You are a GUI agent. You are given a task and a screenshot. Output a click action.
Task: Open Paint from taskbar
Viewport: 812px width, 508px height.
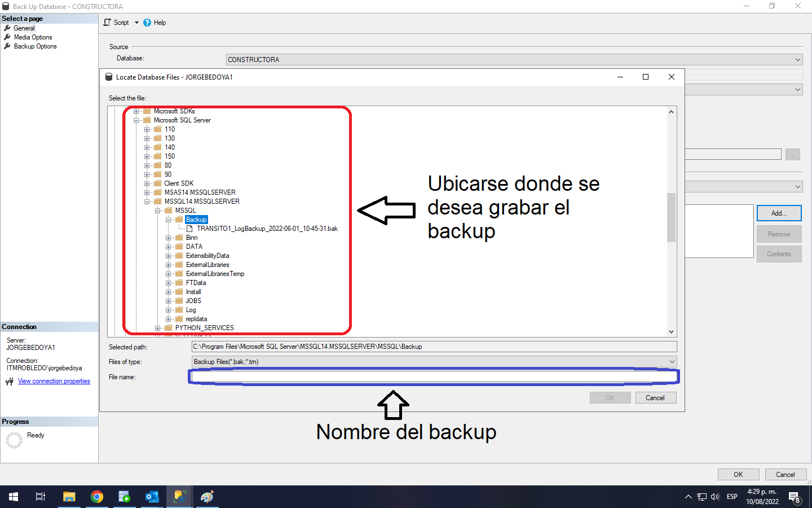click(x=208, y=497)
